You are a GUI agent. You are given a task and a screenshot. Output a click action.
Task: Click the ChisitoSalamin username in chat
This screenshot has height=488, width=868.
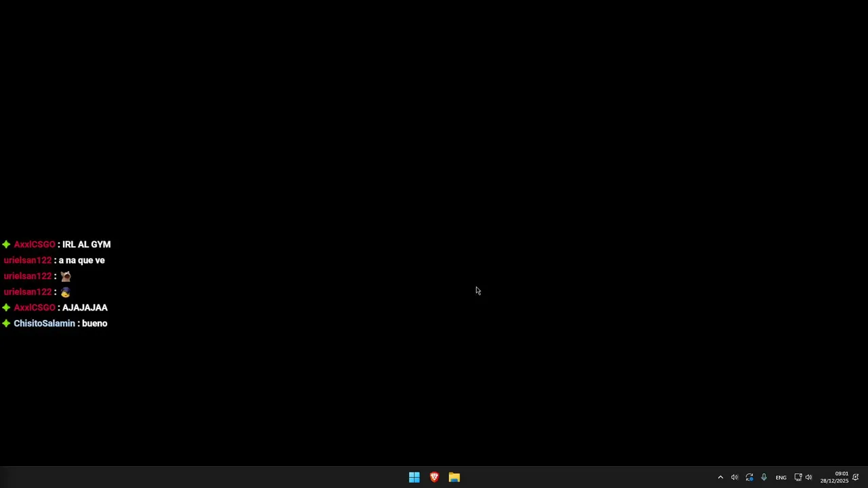(45, 323)
